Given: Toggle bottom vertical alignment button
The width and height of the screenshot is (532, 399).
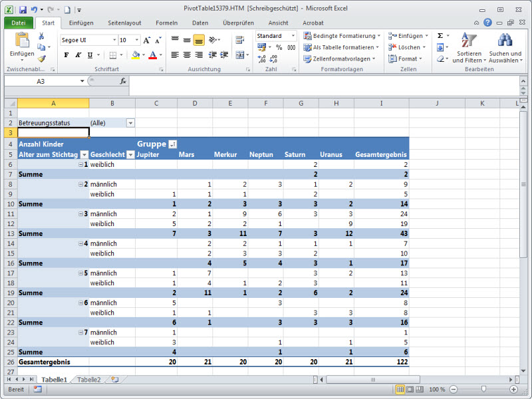Looking at the screenshot, I should (x=199, y=40).
